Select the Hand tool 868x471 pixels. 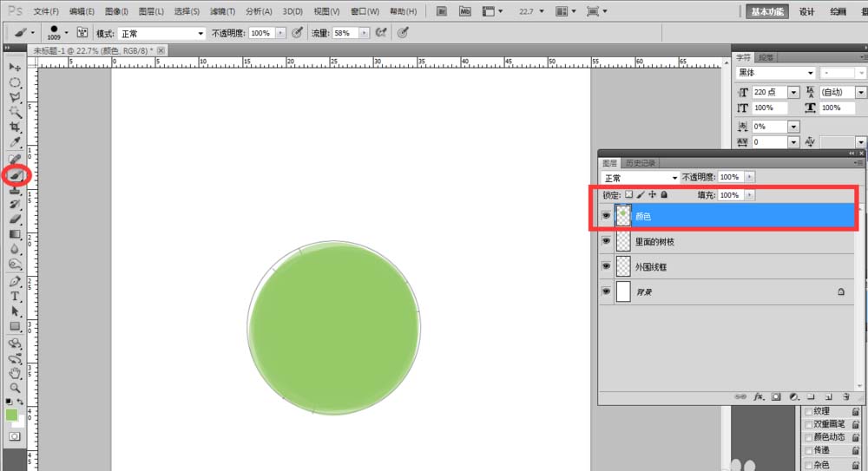(x=15, y=373)
